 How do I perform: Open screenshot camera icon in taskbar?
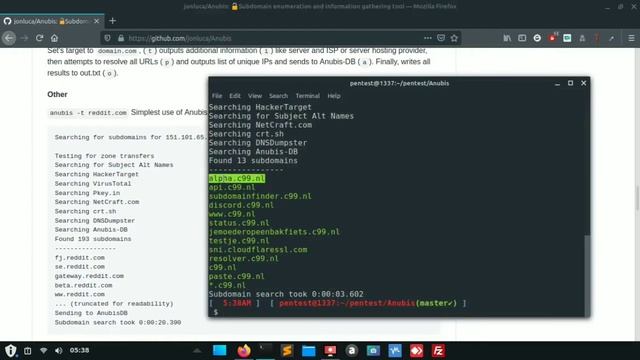373,351
